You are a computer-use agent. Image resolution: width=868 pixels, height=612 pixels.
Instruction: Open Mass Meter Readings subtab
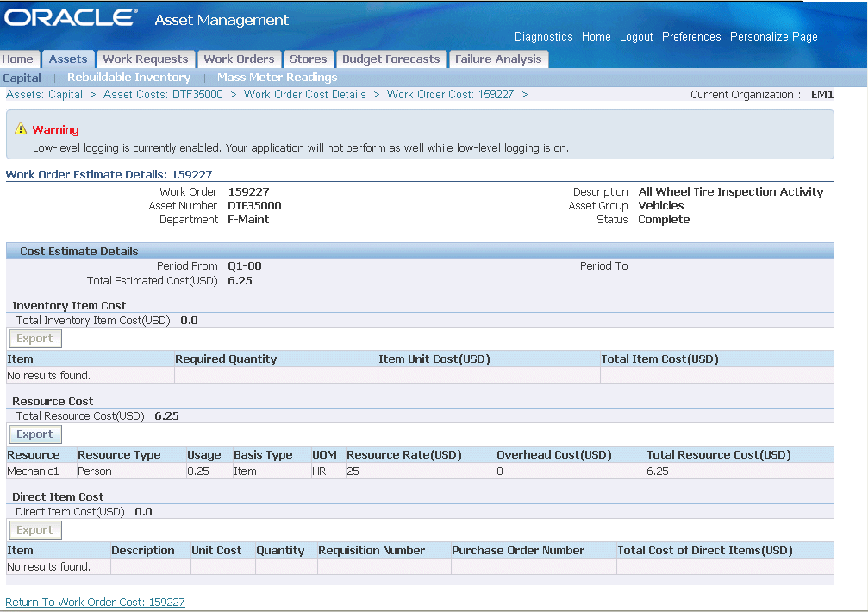tap(277, 78)
